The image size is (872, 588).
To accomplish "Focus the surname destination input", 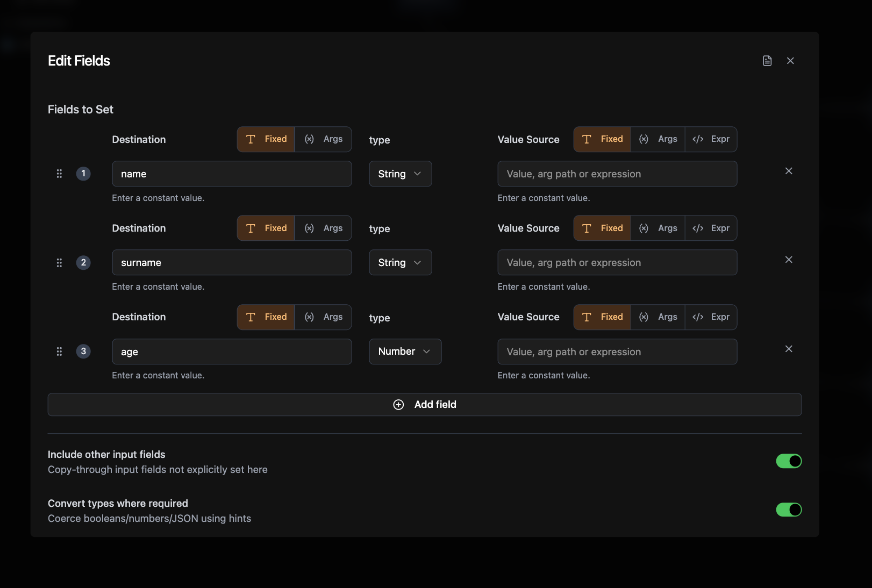I will 232,263.
